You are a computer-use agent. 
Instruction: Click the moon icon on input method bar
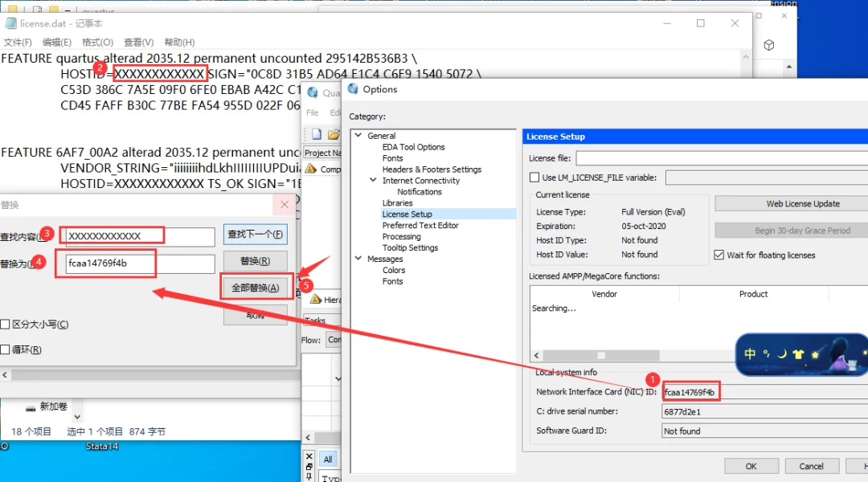point(782,353)
